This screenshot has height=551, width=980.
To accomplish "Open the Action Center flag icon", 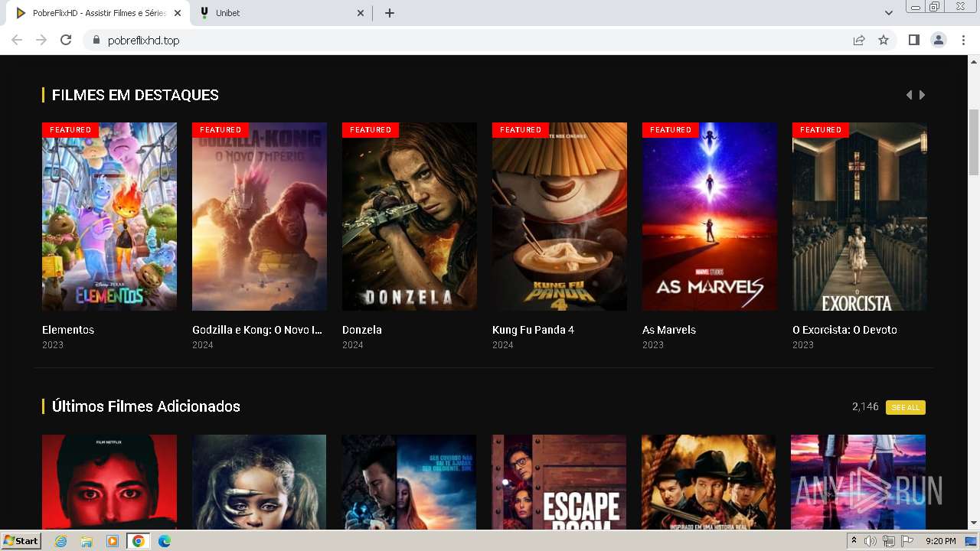I will [906, 541].
